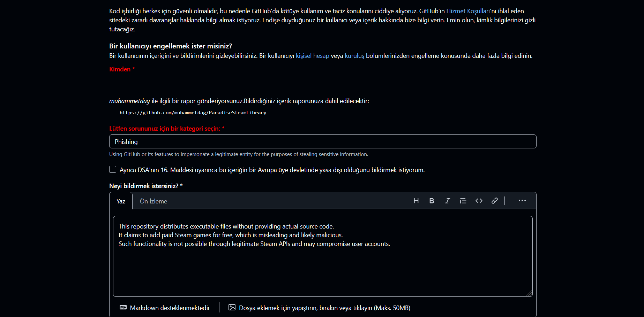Switch to the Yaz tab
644x317 pixels.
(x=121, y=201)
